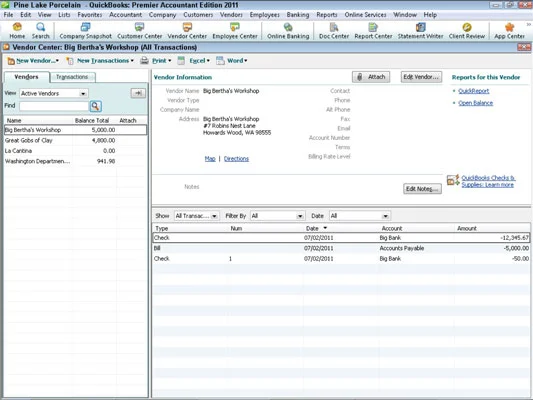Viewport: 533px width, 400px height.
Task: Click the Find search magnifier button
Action: (96, 106)
